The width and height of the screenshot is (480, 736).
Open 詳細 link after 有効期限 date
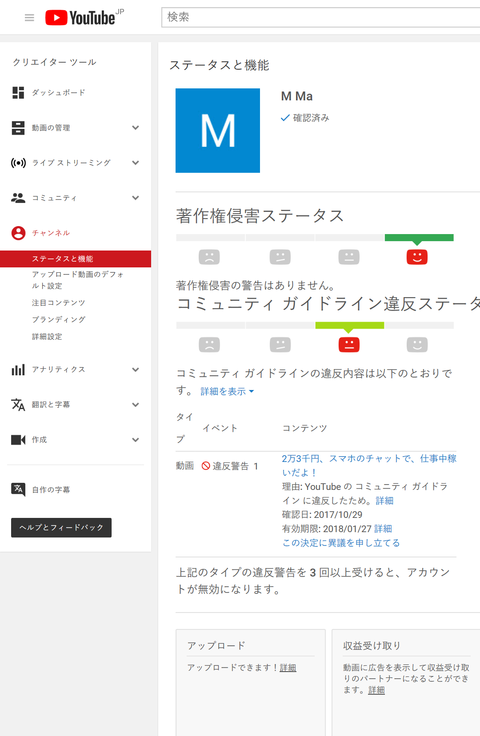(383, 529)
